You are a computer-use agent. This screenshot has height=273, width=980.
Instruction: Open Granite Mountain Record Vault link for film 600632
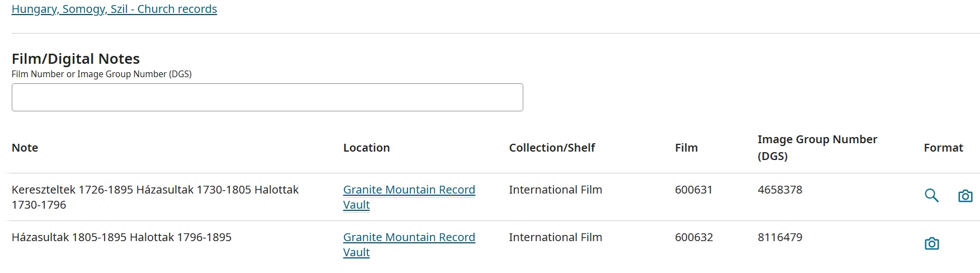[x=409, y=238]
